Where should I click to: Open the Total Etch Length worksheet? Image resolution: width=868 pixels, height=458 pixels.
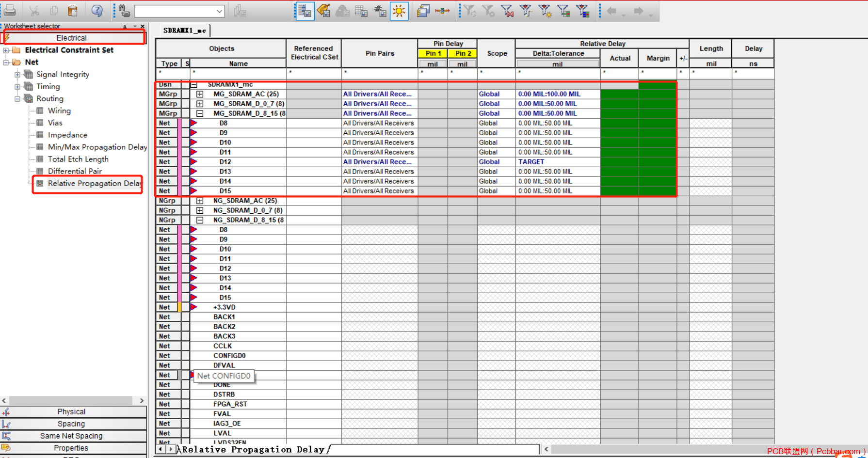[x=78, y=159]
